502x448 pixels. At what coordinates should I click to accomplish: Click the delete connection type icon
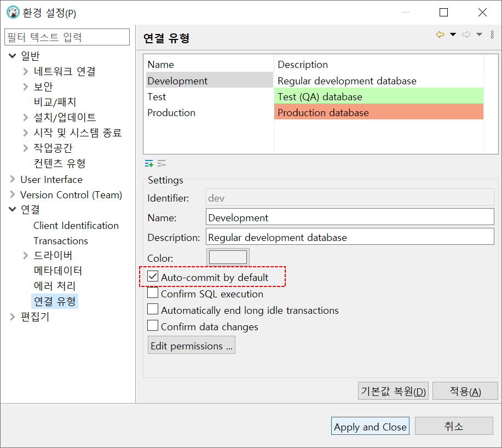click(161, 164)
